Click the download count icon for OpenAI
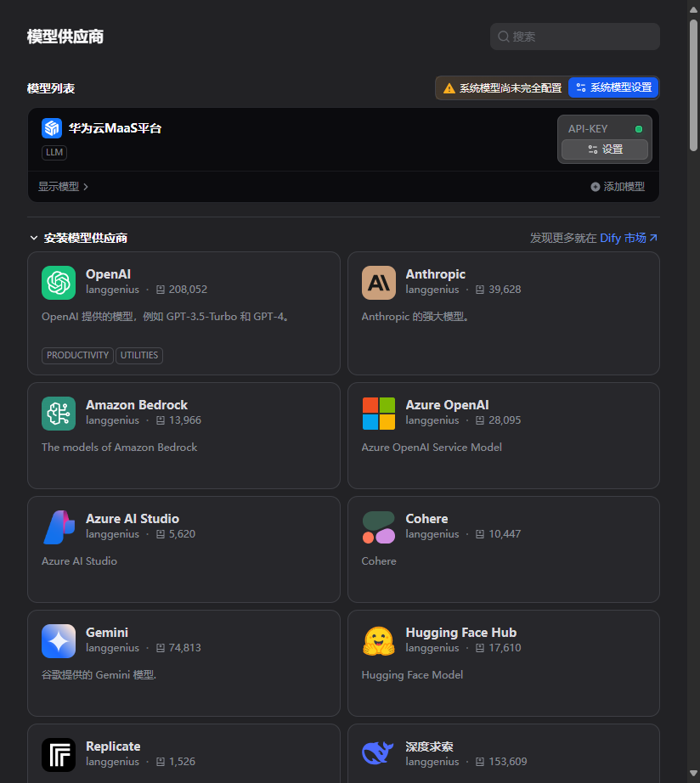This screenshot has height=783, width=700. click(161, 290)
